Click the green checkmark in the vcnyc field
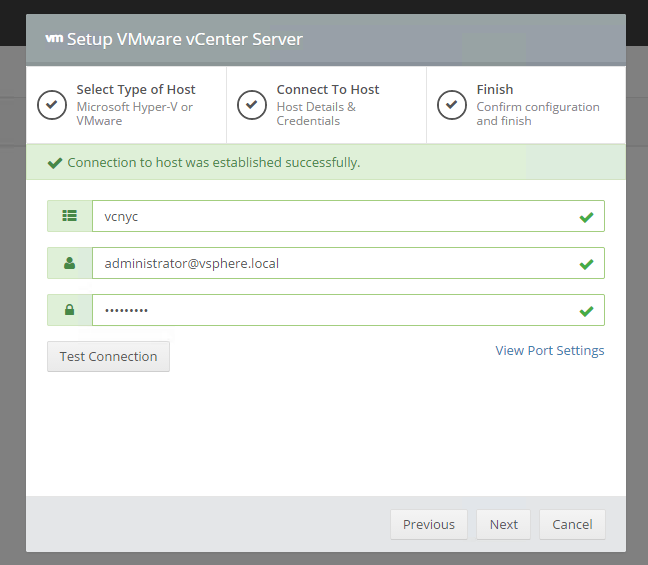The image size is (648, 565). tap(586, 217)
